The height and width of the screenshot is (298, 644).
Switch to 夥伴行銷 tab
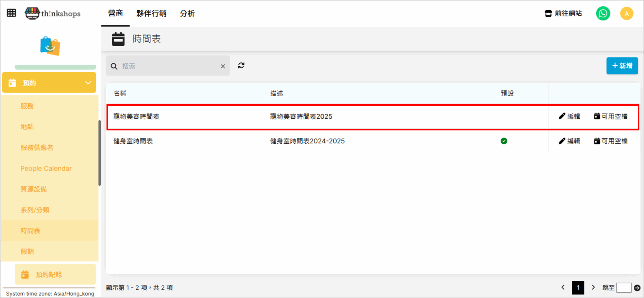(151, 13)
